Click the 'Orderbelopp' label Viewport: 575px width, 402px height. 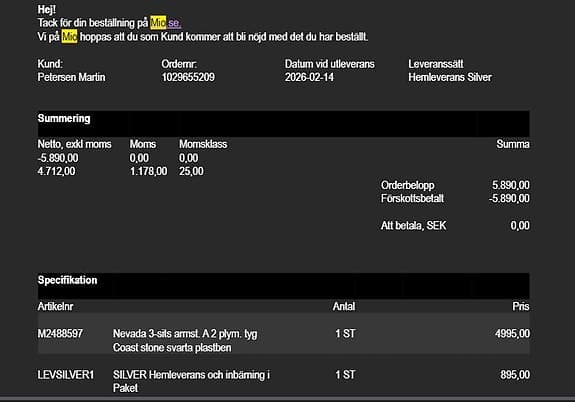407,185
